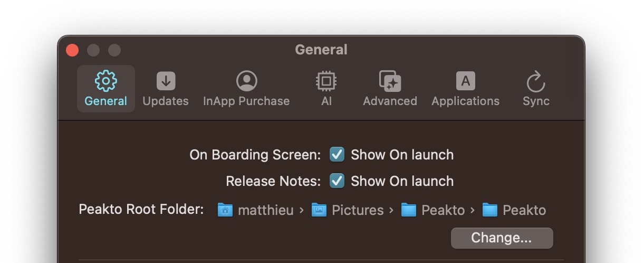644x263 pixels.
Task: Select the General gear icon
Action: pos(105,81)
